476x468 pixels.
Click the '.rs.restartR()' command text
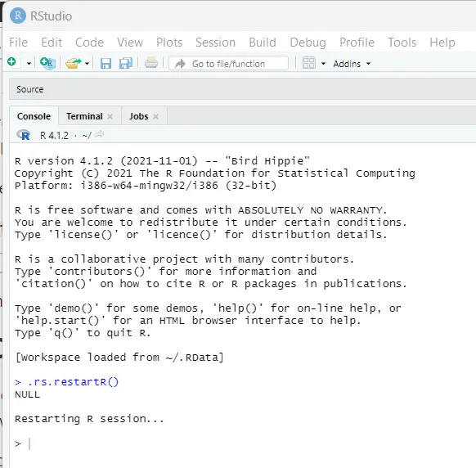73,382
